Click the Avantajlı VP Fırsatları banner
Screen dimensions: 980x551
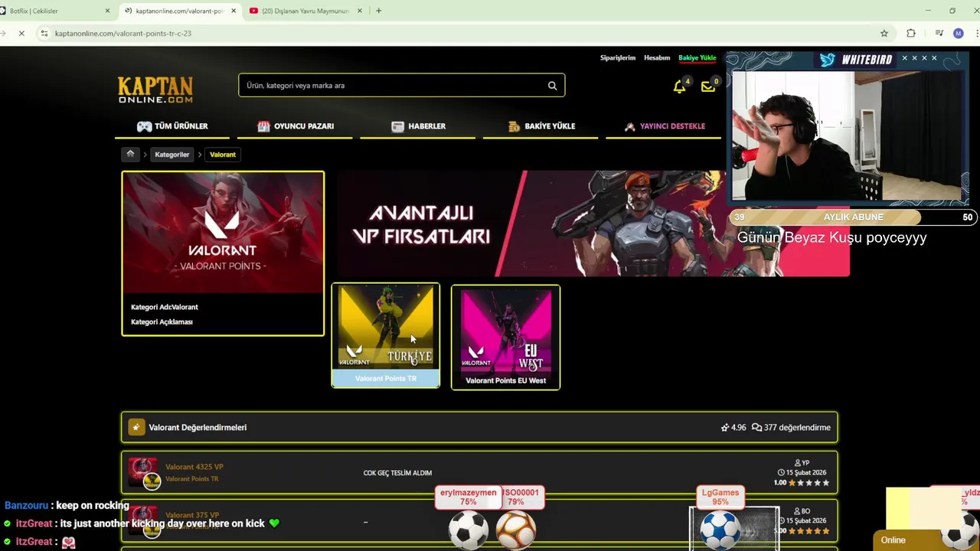593,223
